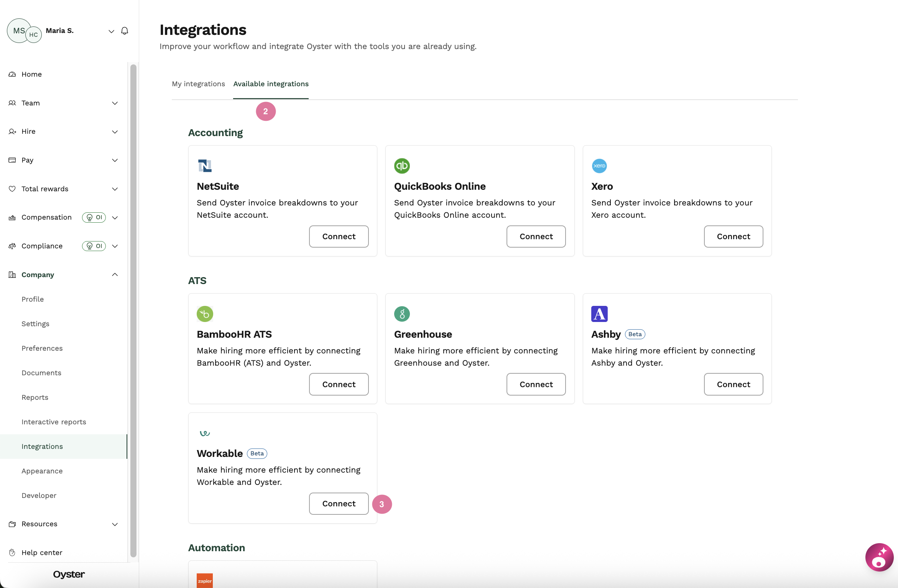Collapse the Company section
898x588 pixels.
pos(115,274)
